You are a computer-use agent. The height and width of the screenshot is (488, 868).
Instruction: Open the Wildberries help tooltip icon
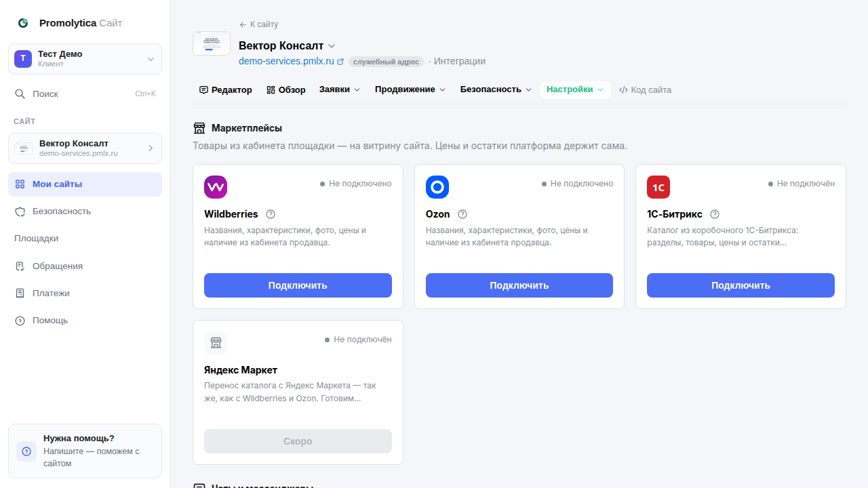[x=271, y=214]
